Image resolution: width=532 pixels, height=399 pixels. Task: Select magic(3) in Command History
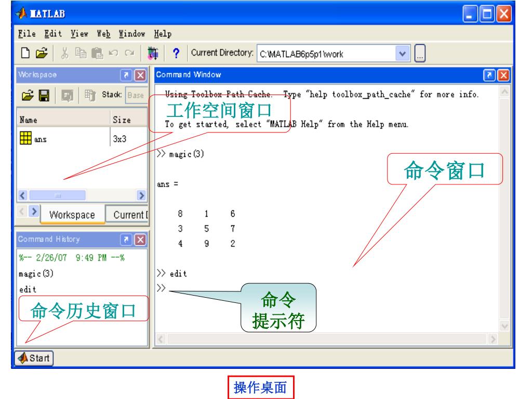(36, 273)
